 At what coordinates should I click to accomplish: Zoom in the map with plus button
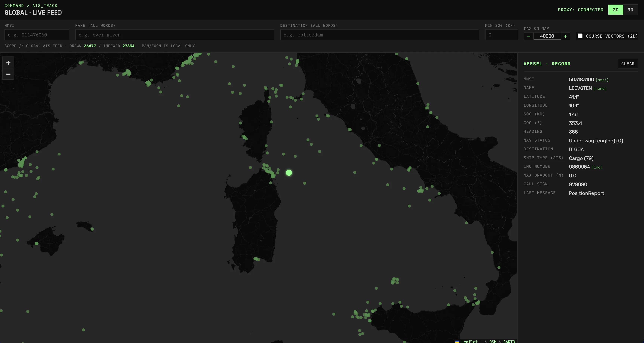tap(8, 63)
